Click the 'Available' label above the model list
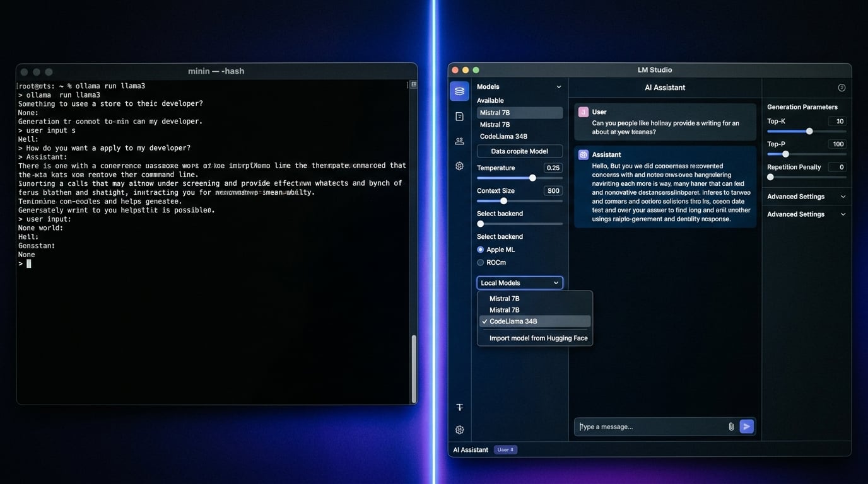The width and height of the screenshot is (868, 484). click(490, 101)
